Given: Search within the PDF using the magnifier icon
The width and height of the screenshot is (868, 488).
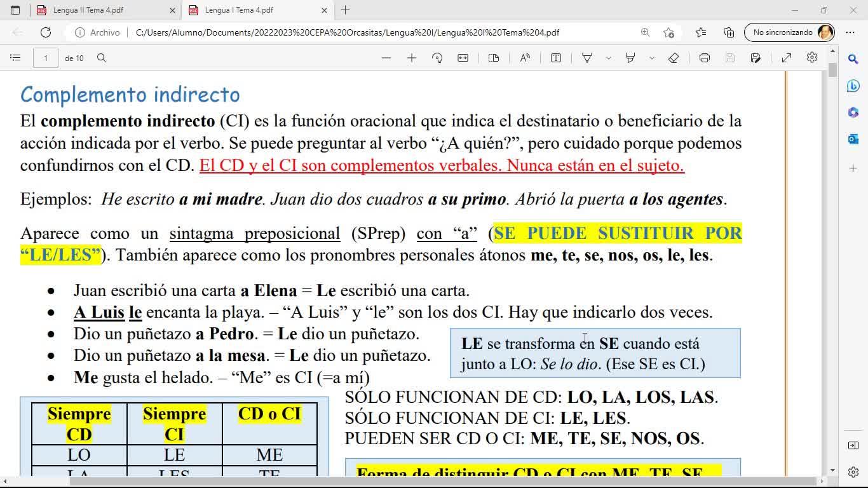Looking at the screenshot, I should pos(102,58).
